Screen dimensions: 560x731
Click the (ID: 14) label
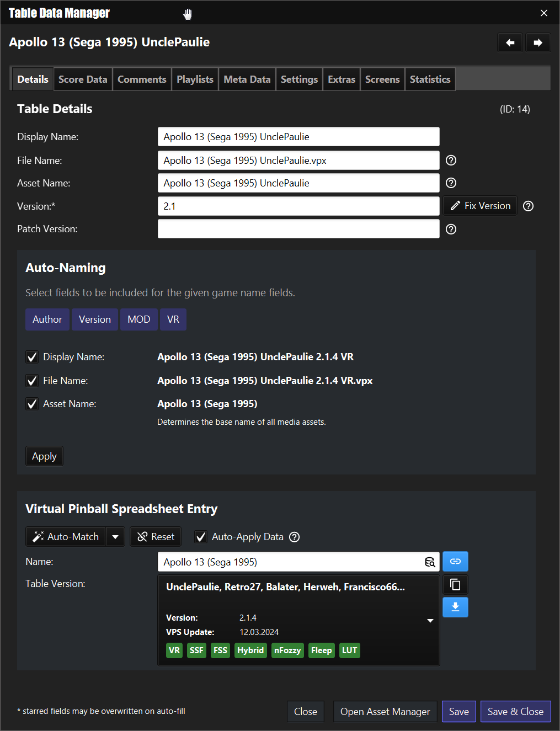515,109
